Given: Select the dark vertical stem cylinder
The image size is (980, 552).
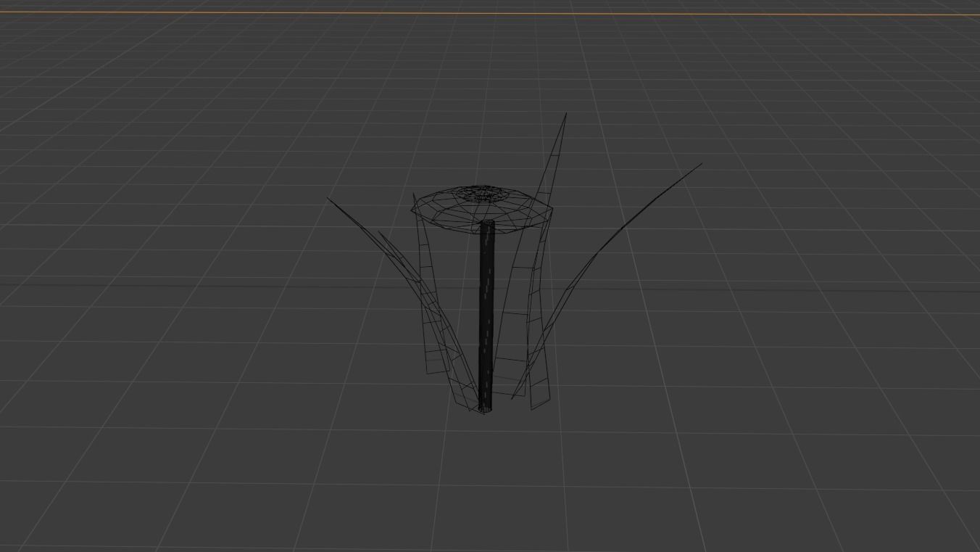Looking at the screenshot, I should (x=486, y=316).
